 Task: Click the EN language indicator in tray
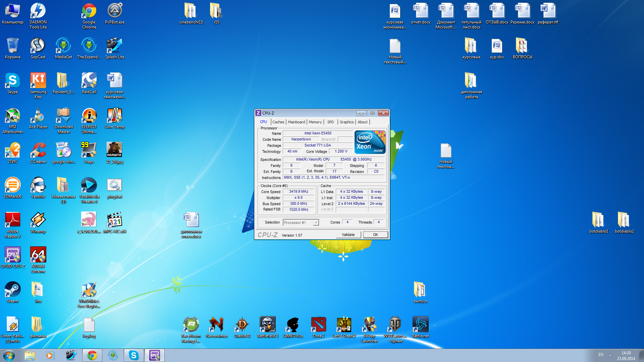coord(601,355)
